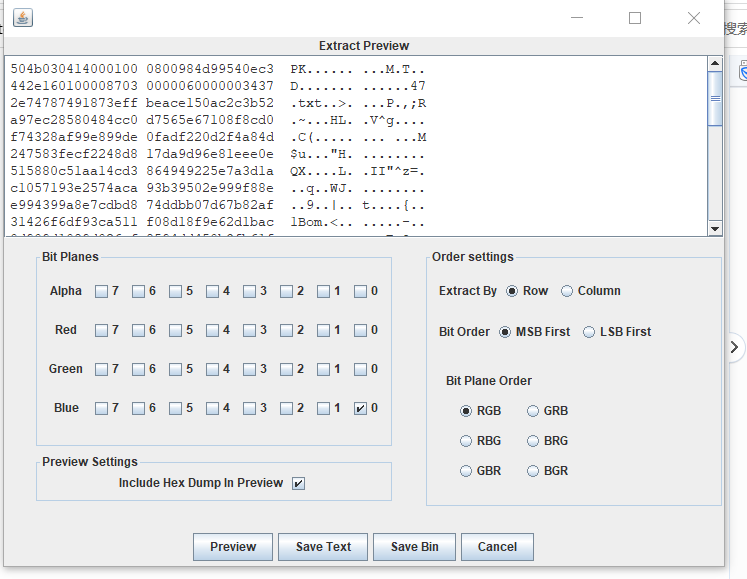Toggle Red bit plane 0 checkbox
The width and height of the screenshot is (747, 579).
pos(360,330)
